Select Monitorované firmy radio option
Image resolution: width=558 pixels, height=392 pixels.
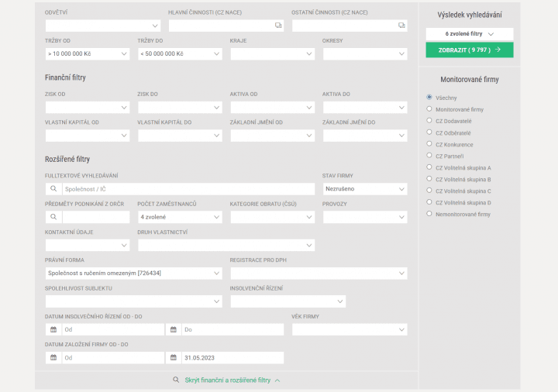[x=429, y=109]
